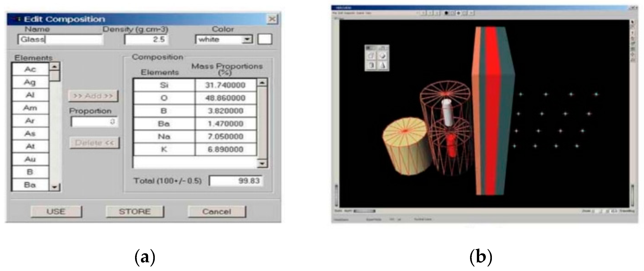644x271 pixels.
Task: Select element Ag in Elements list
Action: pos(30,82)
